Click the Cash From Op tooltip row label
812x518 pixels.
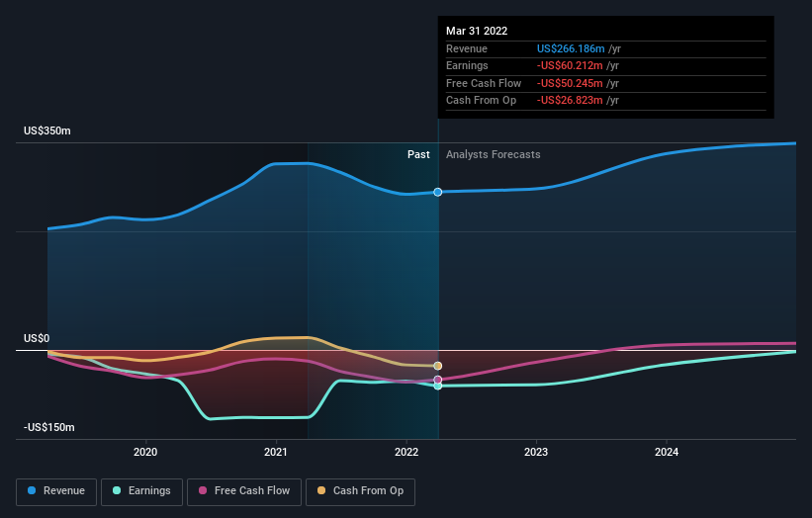(481, 101)
